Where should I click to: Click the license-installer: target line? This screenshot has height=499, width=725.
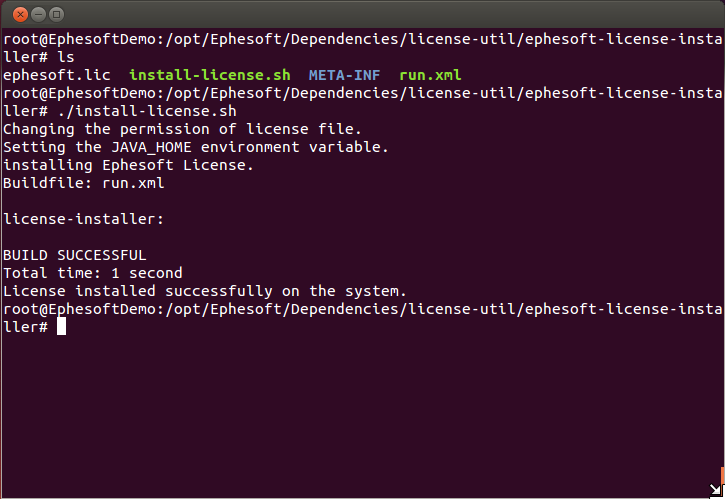coord(84,219)
